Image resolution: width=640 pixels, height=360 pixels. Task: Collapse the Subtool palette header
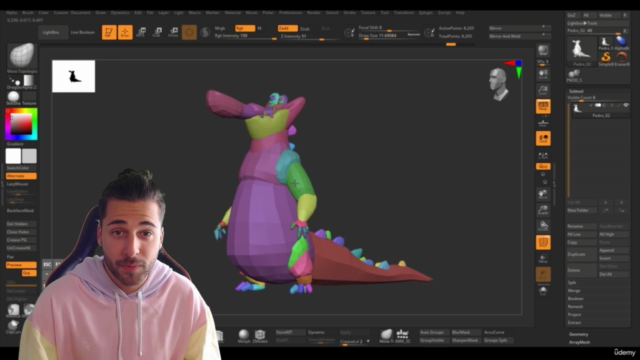point(576,91)
